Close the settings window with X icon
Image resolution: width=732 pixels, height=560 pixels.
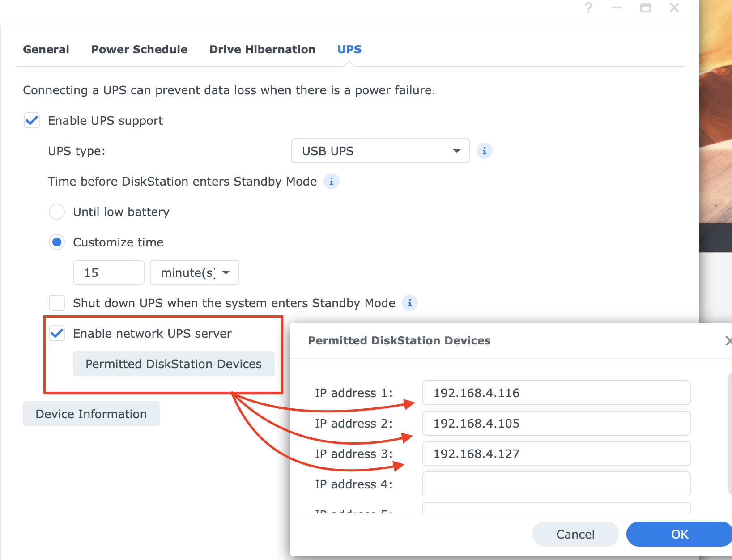point(674,8)
